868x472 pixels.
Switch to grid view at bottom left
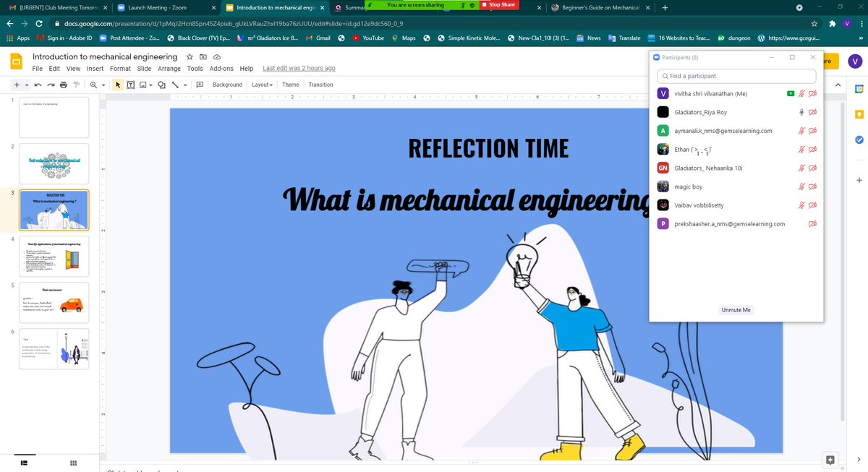pos(74,463)
